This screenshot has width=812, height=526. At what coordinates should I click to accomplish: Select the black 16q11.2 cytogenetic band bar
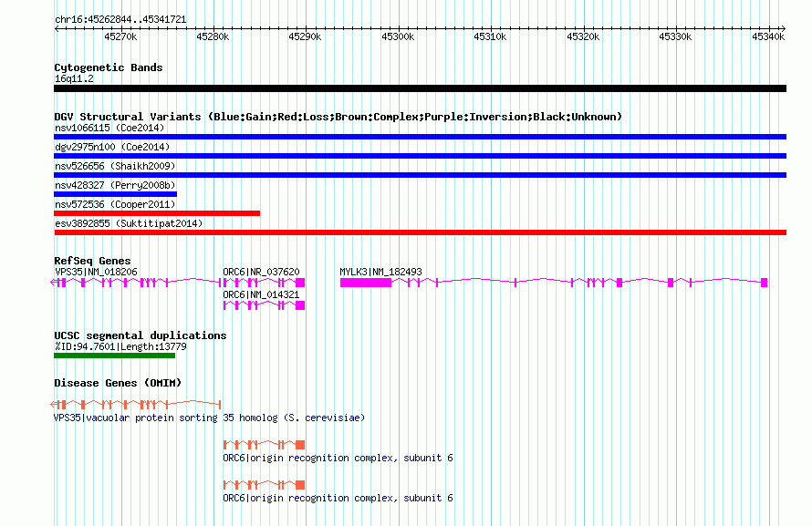pos(420,88)
